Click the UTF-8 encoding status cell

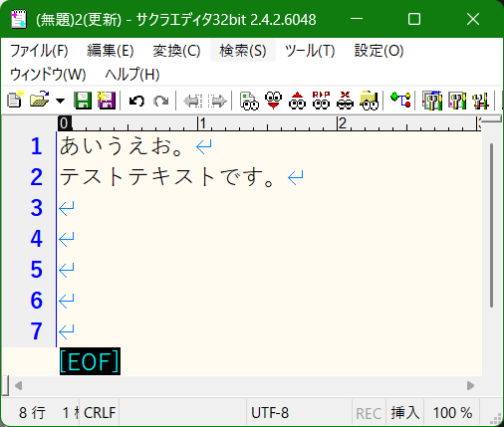tap(270, 413)
